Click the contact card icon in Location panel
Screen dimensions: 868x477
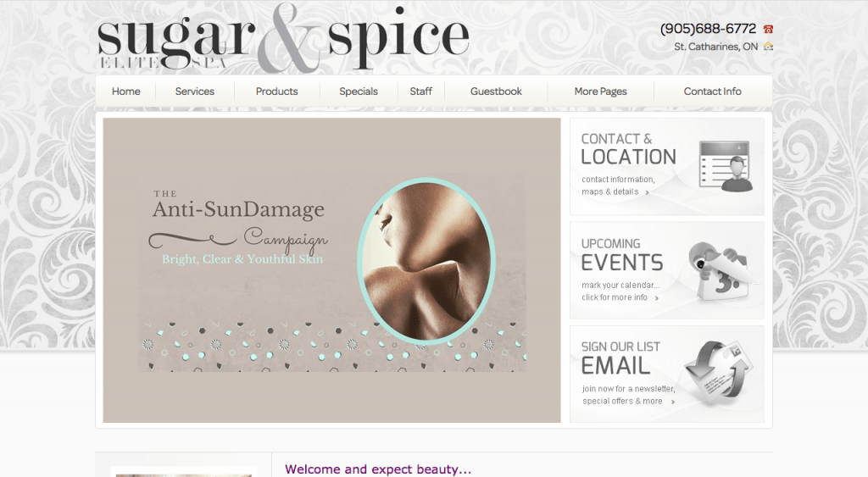[726, 166]
